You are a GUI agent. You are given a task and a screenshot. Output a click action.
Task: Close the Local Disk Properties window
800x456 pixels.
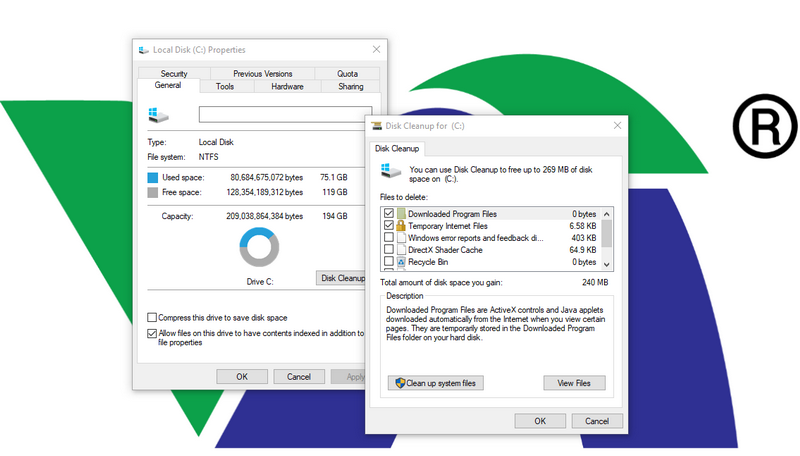coord(377,49)
